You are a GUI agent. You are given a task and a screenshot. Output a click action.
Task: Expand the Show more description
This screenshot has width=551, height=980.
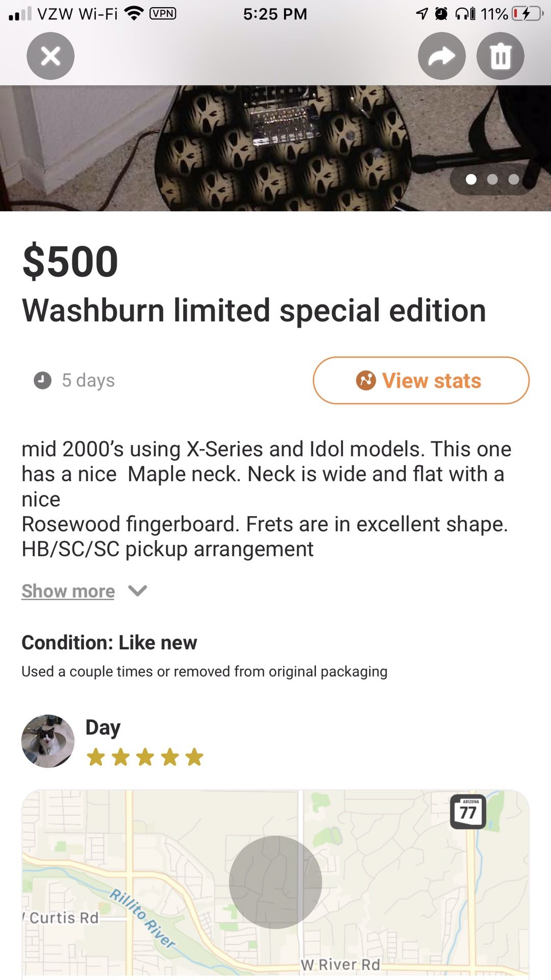67,591
